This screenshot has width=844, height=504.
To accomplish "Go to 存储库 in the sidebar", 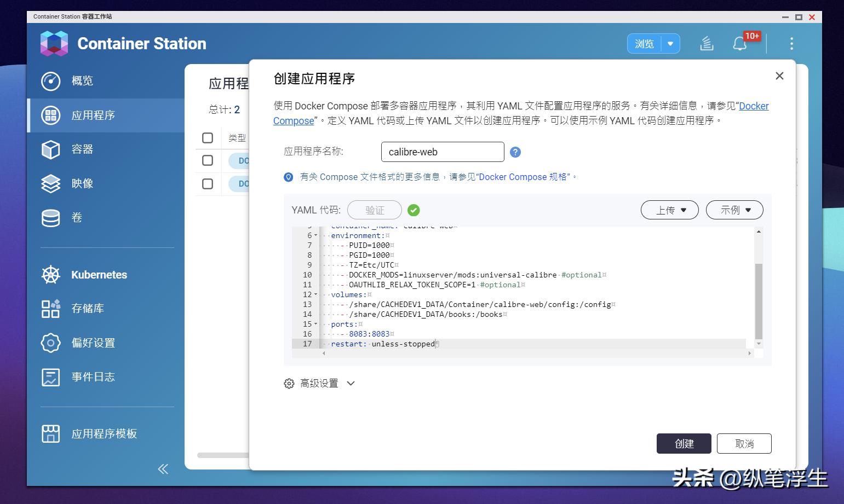I will pos(88,309).
